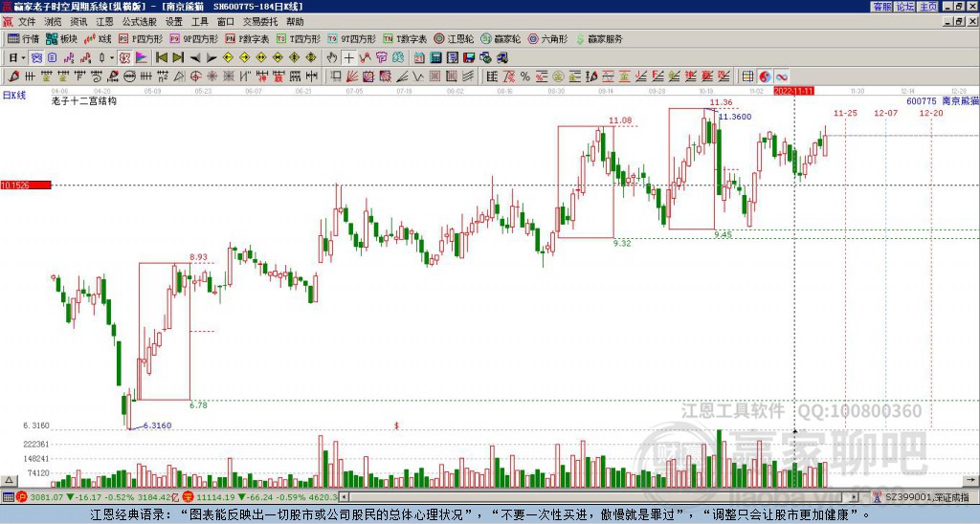Launch the 赢家轮 wheel tool

tap(501, 38)
